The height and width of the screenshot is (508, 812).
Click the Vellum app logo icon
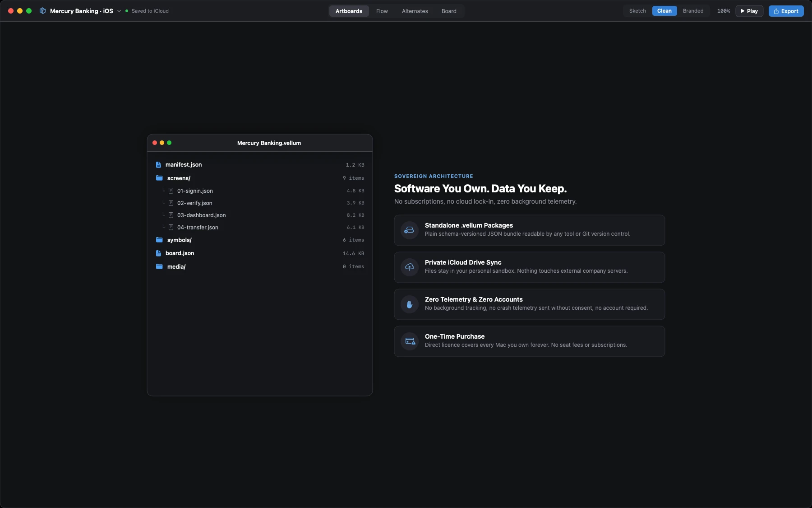point(42,11)
